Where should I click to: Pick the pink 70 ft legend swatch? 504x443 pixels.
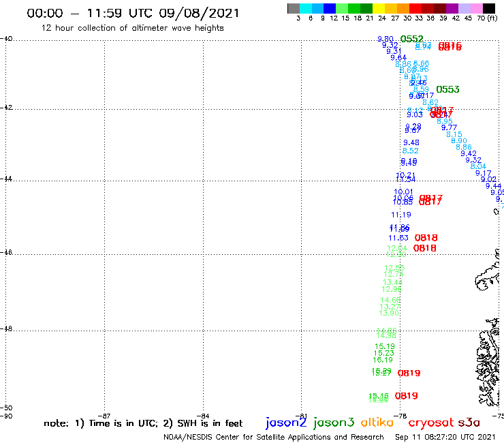(x=475, y=8)
